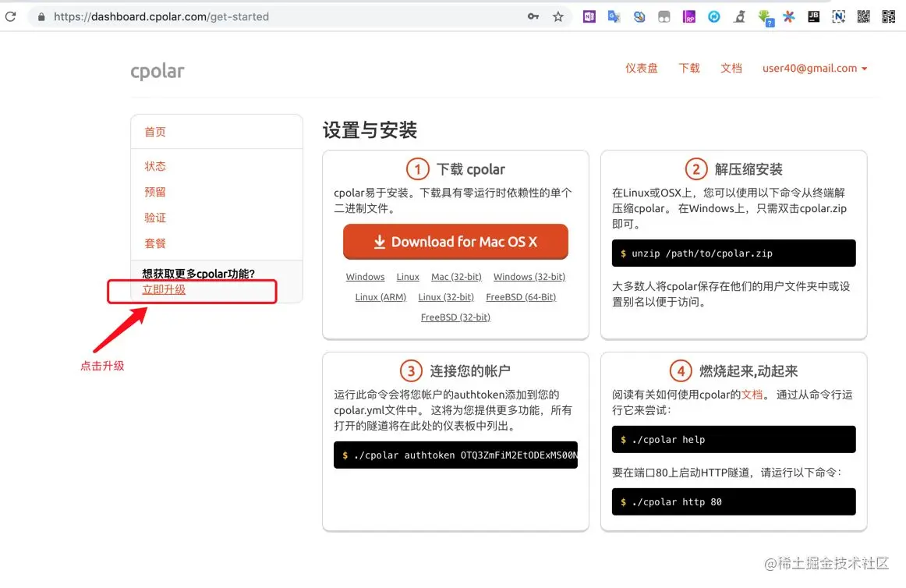Select 首页 in the sidebar

pyautogui.click(x=155, y=132)
